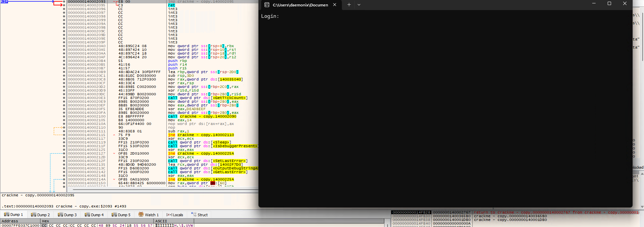The image size is (644, 227).
Task: Select 'mov eax,14' instruction
Action: (x=180, y=120)
